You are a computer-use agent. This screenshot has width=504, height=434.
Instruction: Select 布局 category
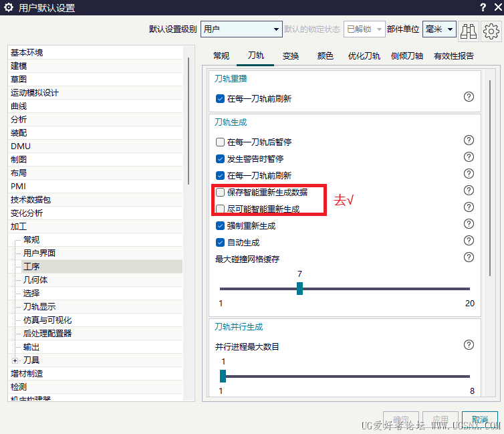tap(96, 173)
